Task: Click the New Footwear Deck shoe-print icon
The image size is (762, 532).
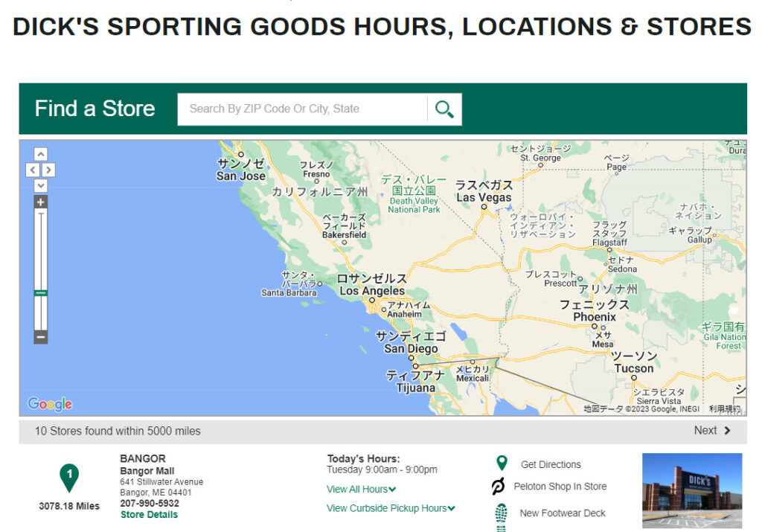Action: pos(502,515)
